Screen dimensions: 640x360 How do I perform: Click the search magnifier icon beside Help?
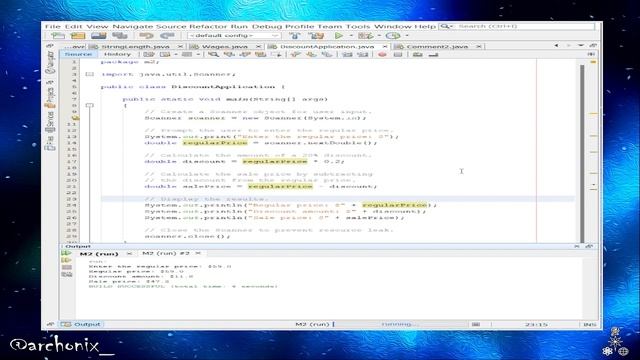(444, 26)
